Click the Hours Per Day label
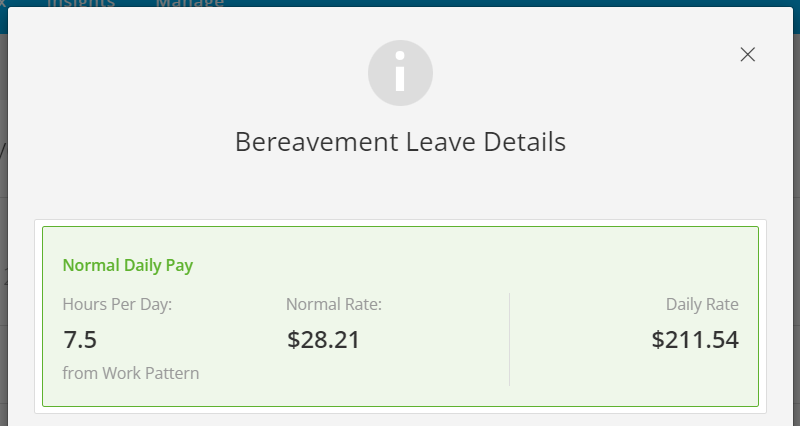The width and height of the screenshot is (800, 426). pyautogui.click(x=117, y=304)
